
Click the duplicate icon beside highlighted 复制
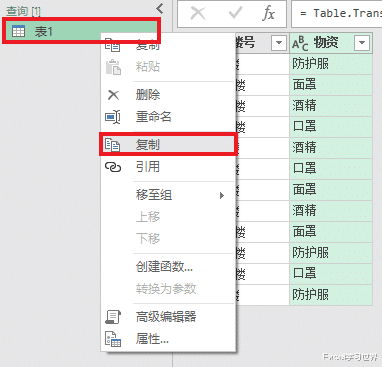112,145
